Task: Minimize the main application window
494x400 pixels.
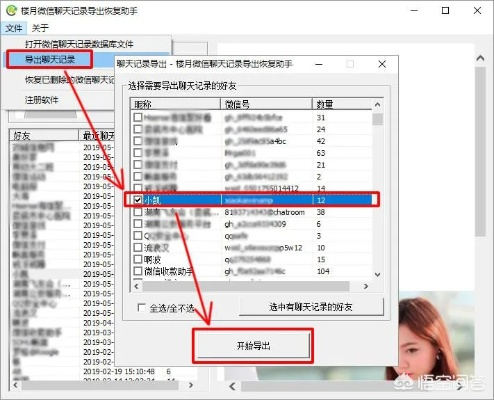Action: [x=414, y=11]
